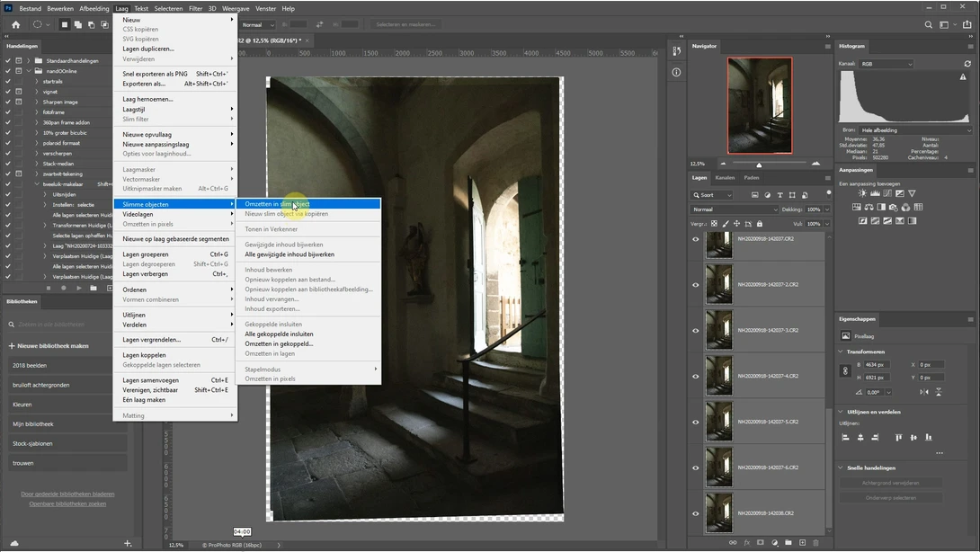Viewport: 980px width, 552px height.
Task: Collapse the Transformeren section
Action: 842,352
